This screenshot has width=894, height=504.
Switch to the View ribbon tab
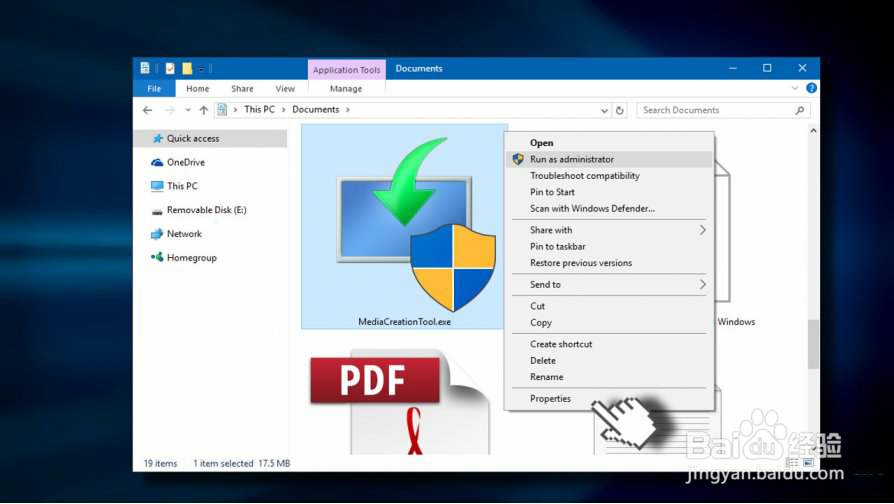285,88
